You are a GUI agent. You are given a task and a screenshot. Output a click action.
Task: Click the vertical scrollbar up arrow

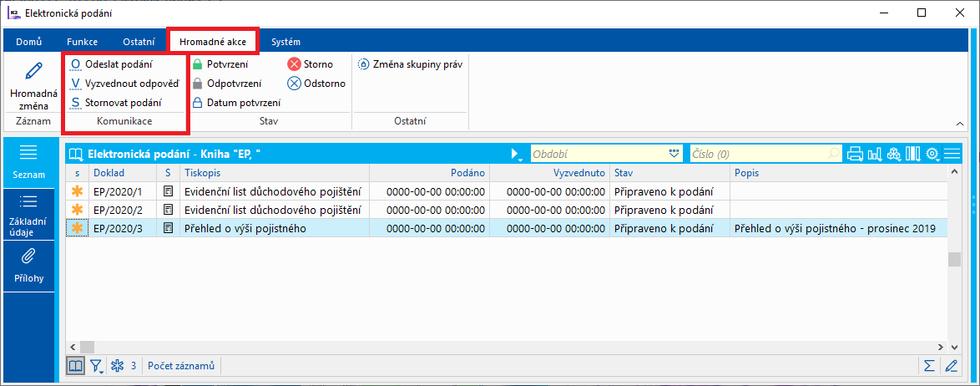click(954, 170)
